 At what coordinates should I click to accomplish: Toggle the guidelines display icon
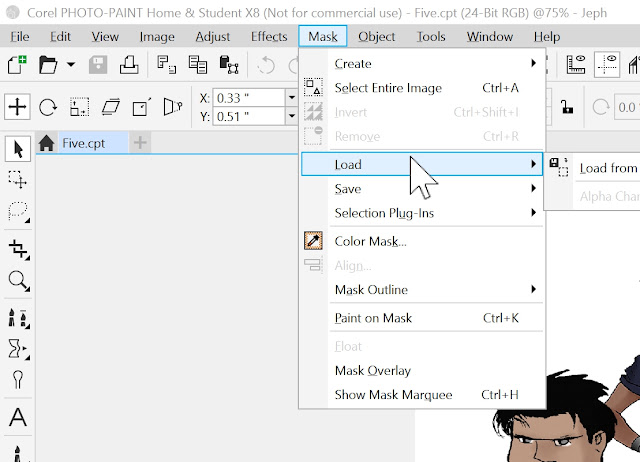(x=607, y=64)
